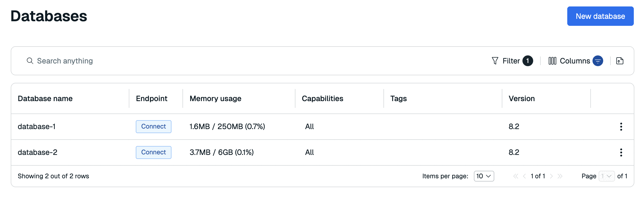This screenshot has height=199, width=644.
Task: Open the Page number selector dropdown
Action: coord(606,176)
